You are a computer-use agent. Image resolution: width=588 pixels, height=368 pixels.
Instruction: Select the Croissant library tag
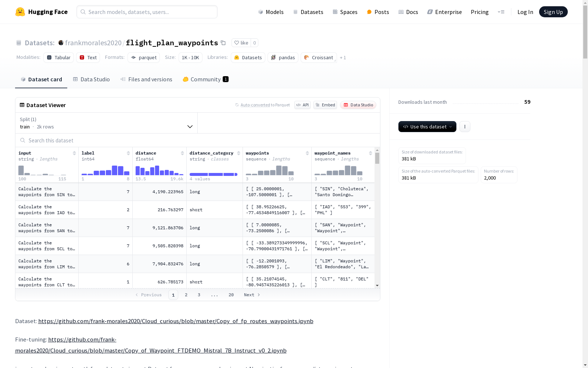(319, 57)
